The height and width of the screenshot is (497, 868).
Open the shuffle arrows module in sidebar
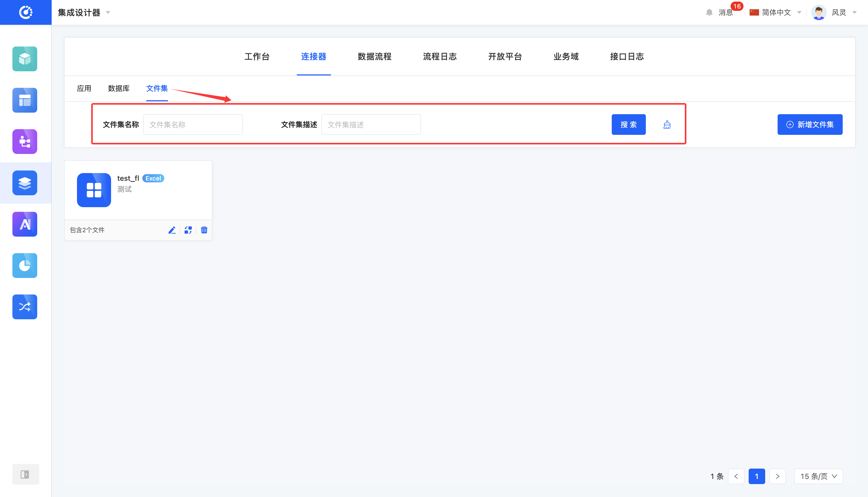(25, 307)
